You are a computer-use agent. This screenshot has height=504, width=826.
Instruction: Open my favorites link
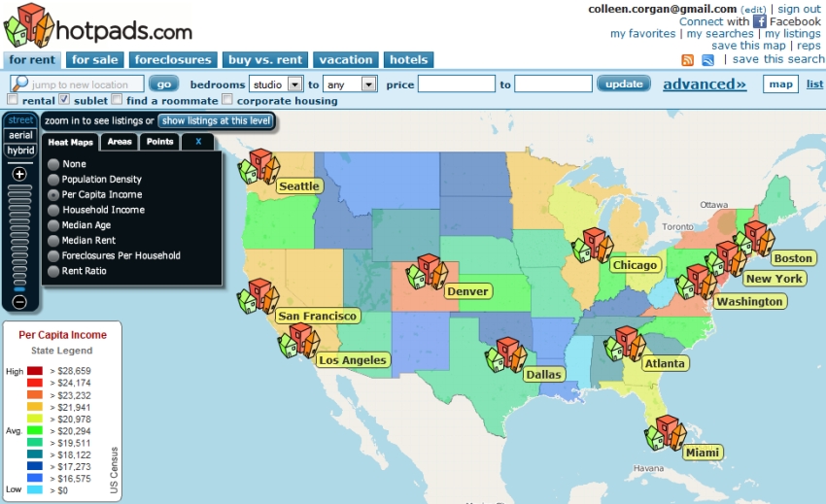(x=642, y=34)
